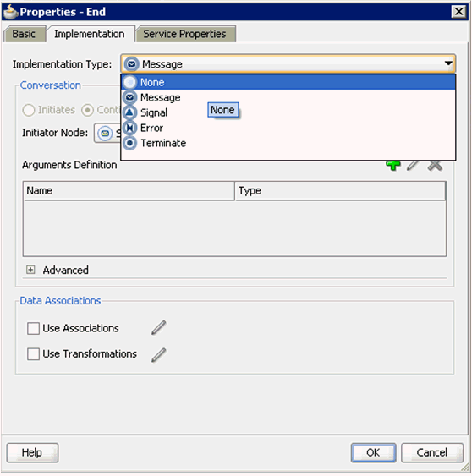Select the Initiates radio button

pyautogui.click(x=29, y=110)
